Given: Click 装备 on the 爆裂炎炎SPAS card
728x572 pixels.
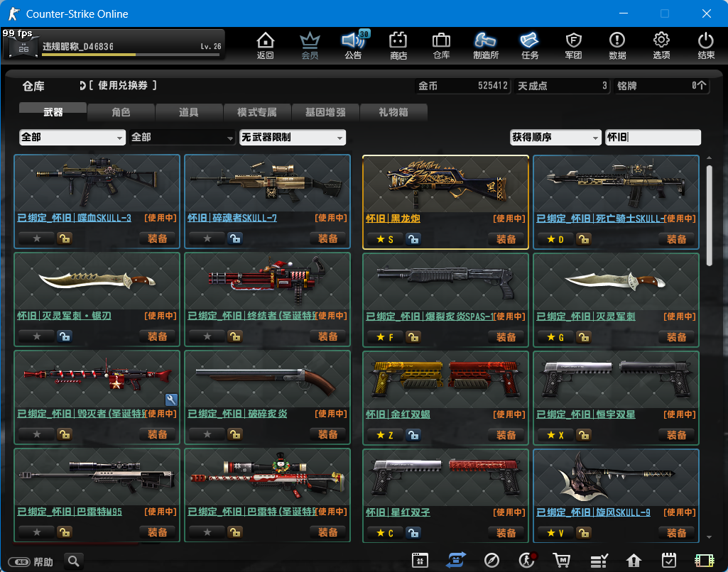Looking at the screenshot, I should coord(506,337).
